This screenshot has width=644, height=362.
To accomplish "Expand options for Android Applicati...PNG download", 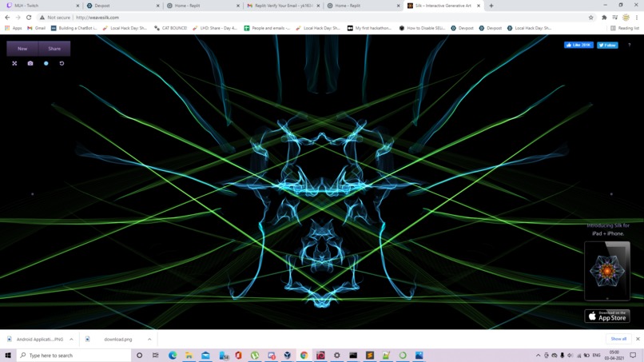I will click(71, 339).
